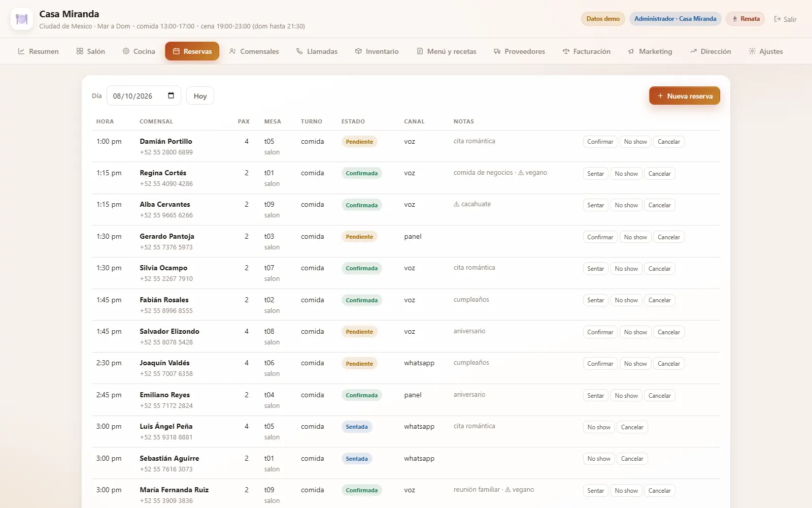Image resolution: width=812 pixels, height=508 pixels.
Task: Open Menú y recetas tab
Action: tap(447, 51)
